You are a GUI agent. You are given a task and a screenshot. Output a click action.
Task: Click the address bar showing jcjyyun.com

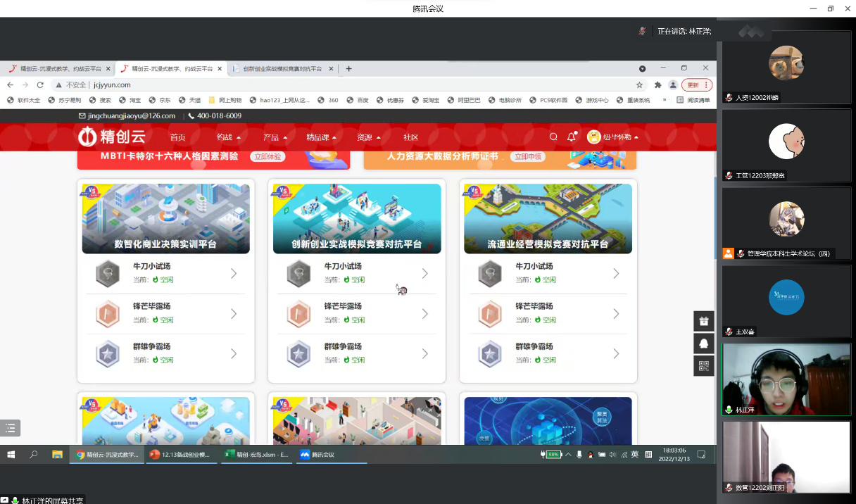352,84
